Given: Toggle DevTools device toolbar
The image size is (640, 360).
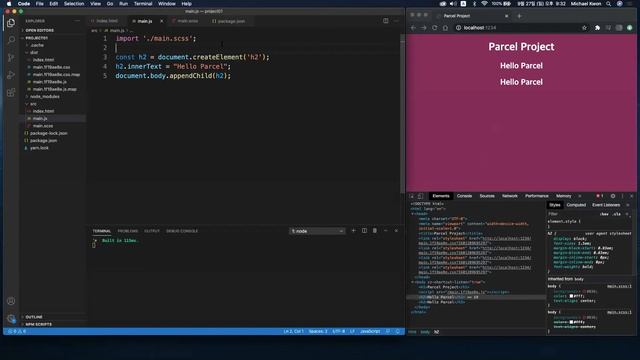Looking at the screenshot, I should tap(420, 196).
